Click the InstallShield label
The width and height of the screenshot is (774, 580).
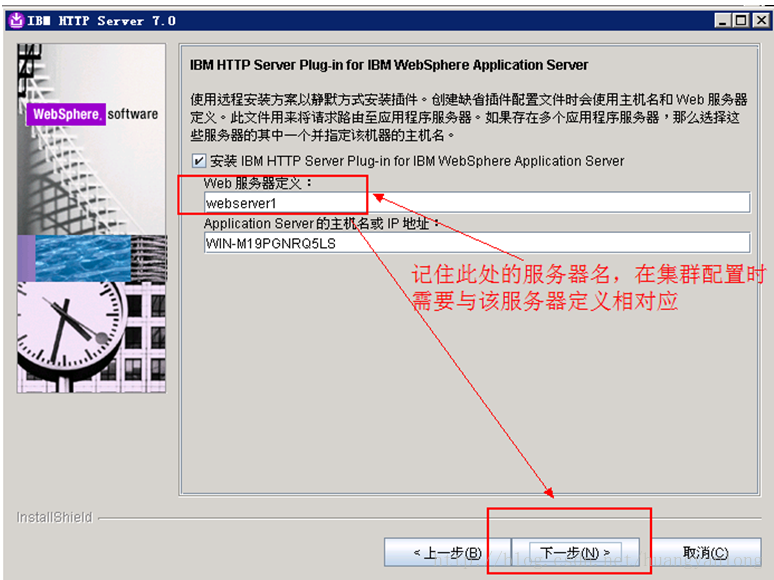(54, 517)
